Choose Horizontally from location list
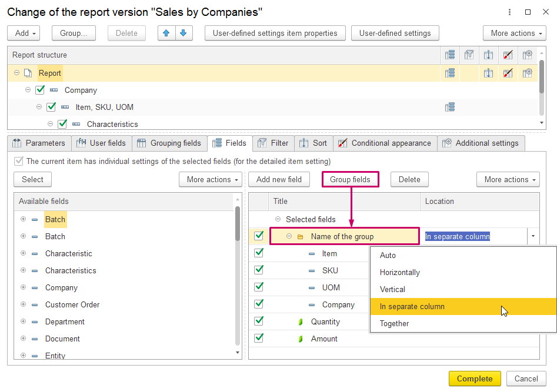 [463, 272]
